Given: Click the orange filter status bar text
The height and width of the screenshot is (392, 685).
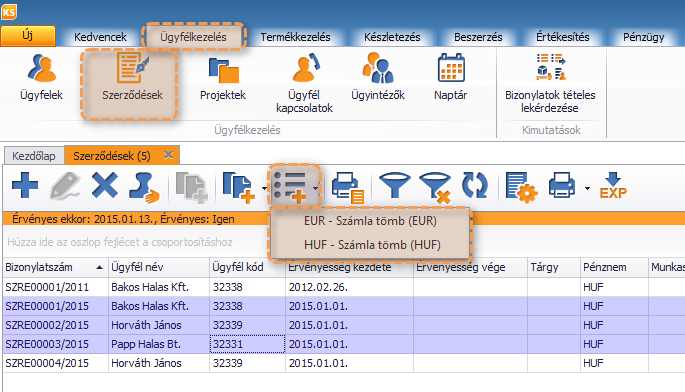Looking at the screenshot, I should coord(123,219).
